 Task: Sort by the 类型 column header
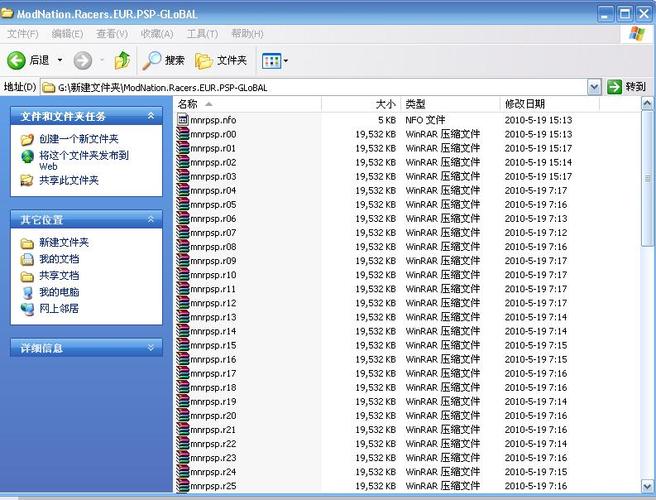point(451,104)
